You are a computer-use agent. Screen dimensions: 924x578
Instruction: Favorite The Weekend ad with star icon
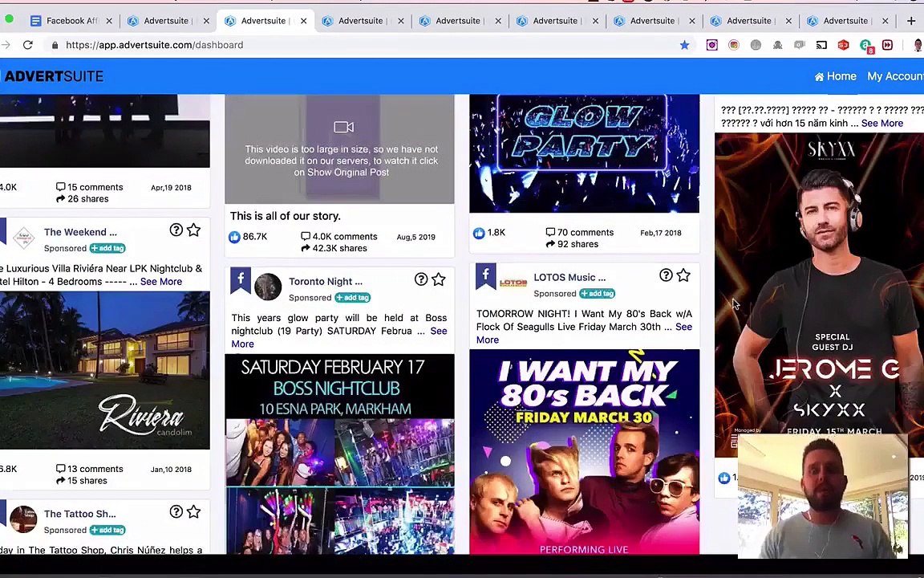click(x=194, y=230)
